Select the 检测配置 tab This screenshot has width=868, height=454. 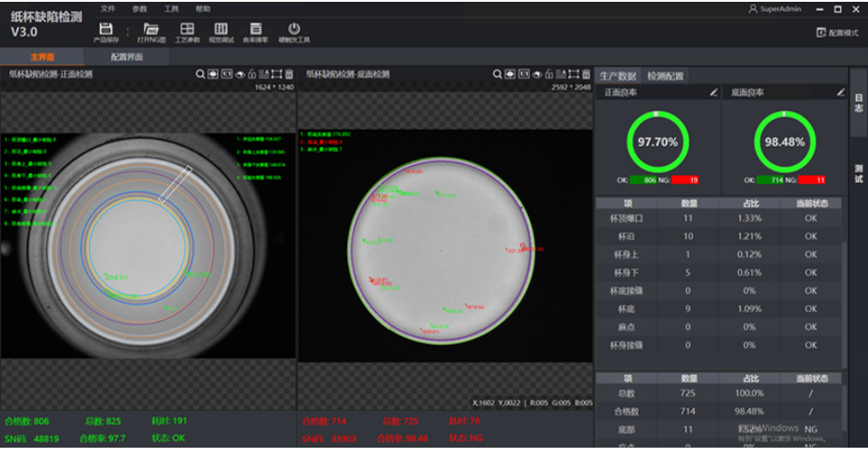pyautogui.click(x=666, y=76)
